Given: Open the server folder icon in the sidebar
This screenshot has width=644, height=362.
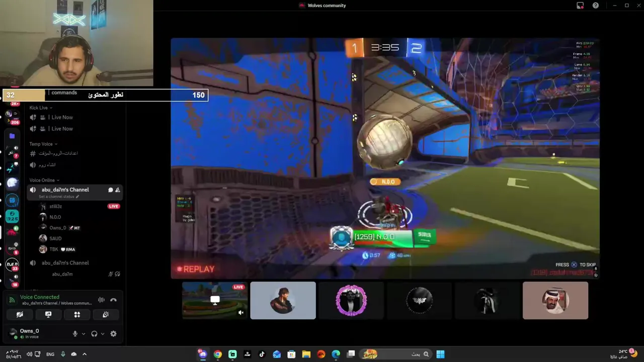Looking at the screenshot, I should (x=12, y=136).
